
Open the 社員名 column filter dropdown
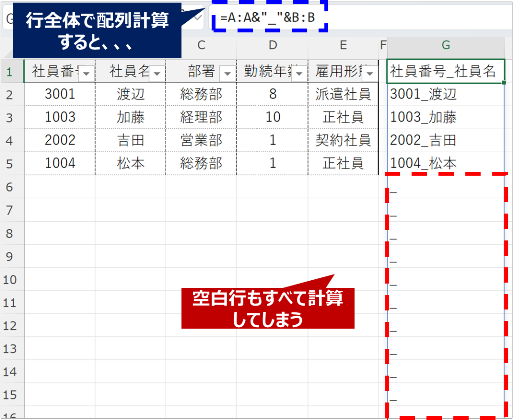(157, 74)
